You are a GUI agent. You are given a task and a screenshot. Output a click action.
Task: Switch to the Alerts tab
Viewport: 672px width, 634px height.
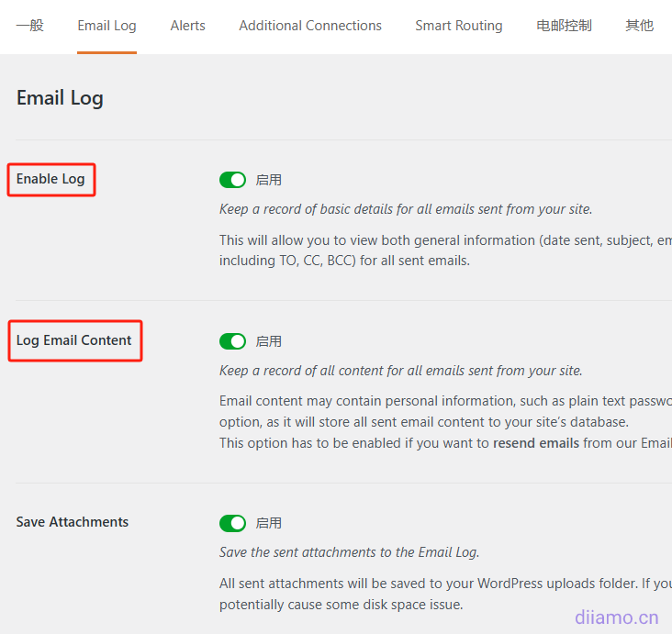click(x=187, y=26)
